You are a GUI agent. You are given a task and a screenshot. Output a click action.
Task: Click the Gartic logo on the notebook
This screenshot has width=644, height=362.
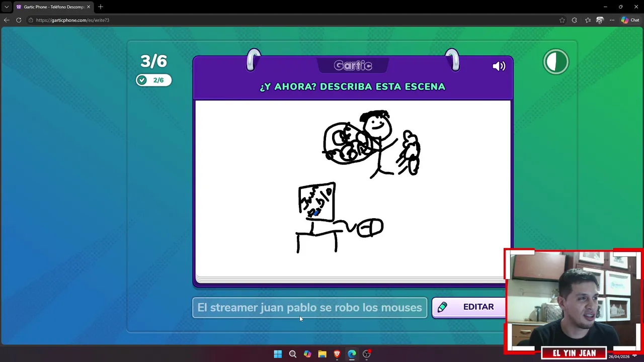click(x=353, y=65)
